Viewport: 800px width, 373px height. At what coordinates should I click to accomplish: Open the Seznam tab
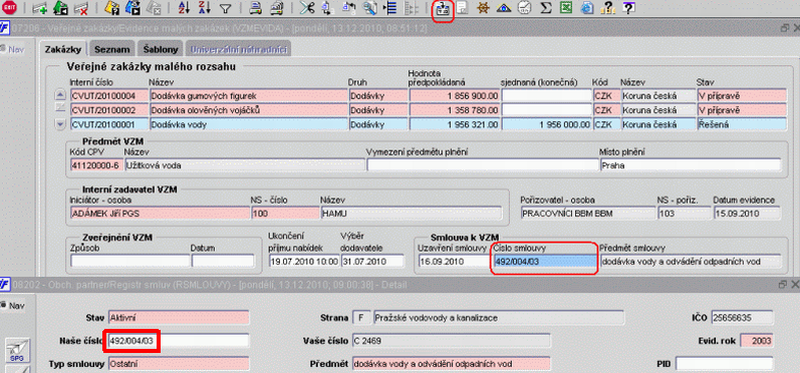[x=112, y=49]
